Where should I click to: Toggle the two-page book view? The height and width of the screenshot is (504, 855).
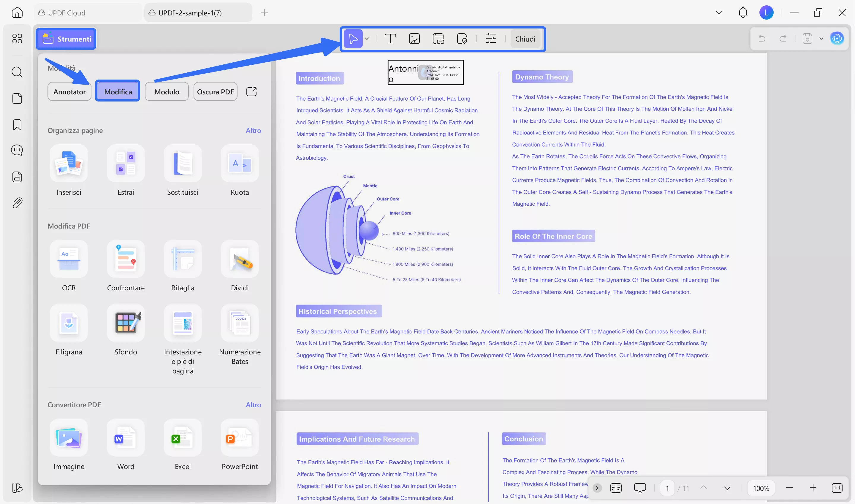[616, 488]
